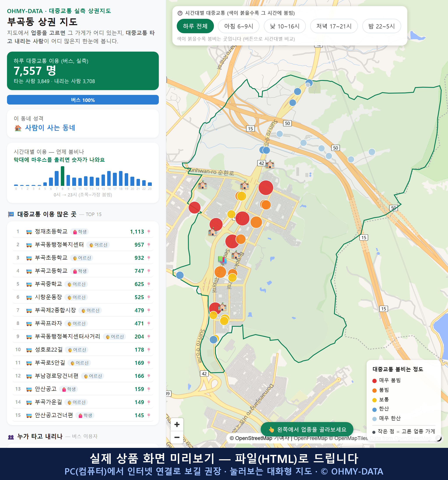Viewport: 448px width, 480px height.
Task: Click the bus icon beside 성호로22길
Action: (29, 350)
